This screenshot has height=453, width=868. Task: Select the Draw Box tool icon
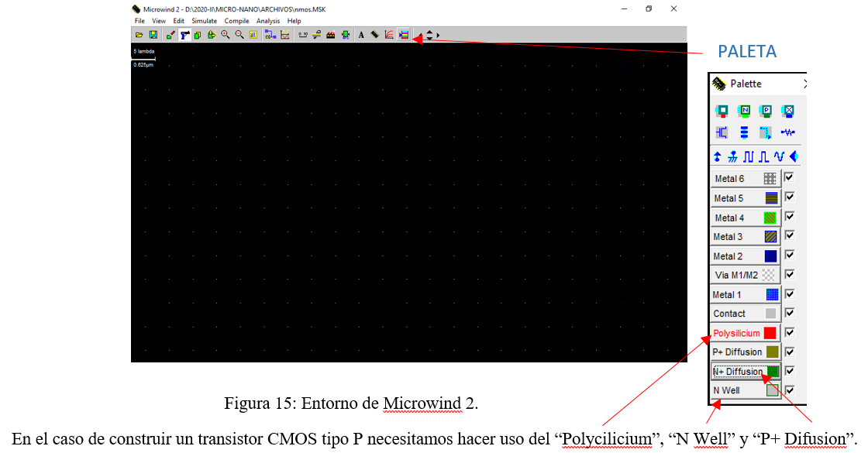pos(170,35)
